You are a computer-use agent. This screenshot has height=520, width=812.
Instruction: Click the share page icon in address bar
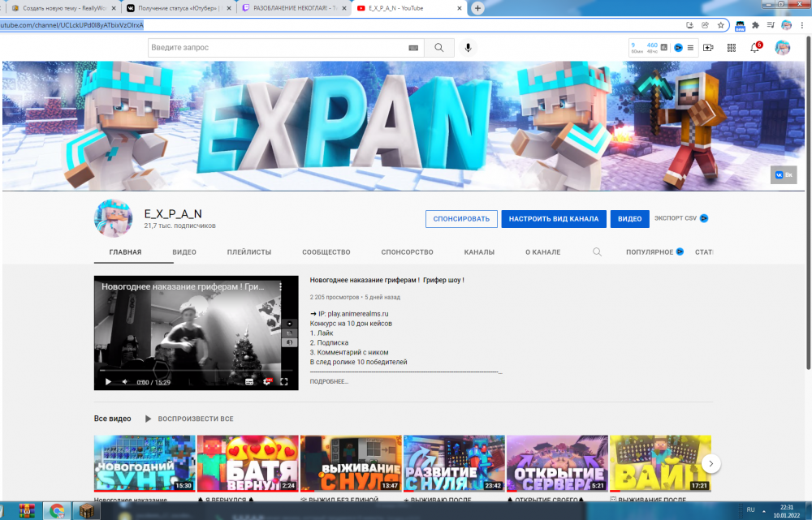pos(705,25)
